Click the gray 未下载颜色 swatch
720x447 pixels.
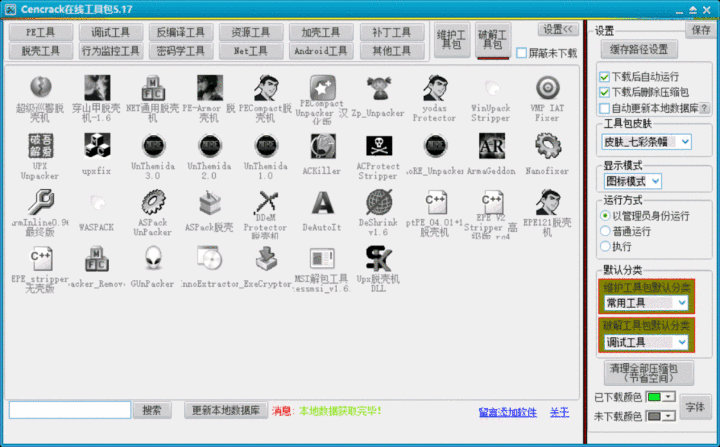pos(654,416)
